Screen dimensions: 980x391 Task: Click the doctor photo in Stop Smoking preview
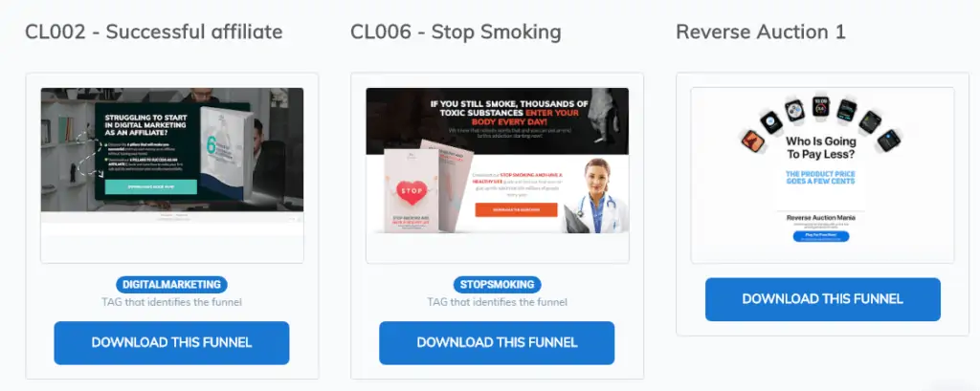pyautogui.click(x=594, y=195)
